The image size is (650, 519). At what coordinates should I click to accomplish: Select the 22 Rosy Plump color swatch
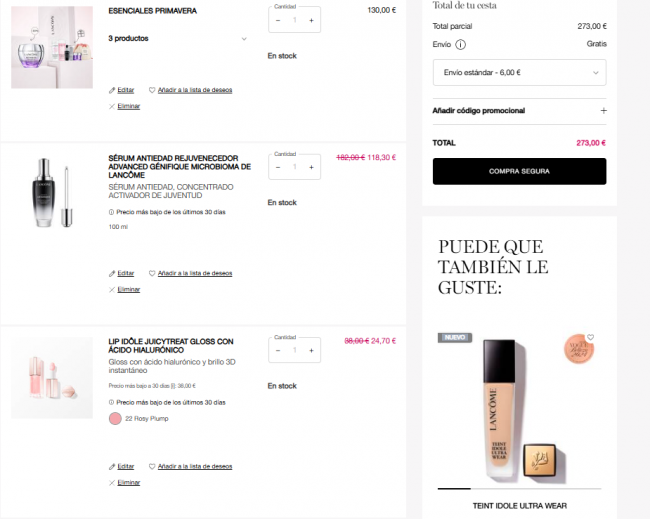click(115, 419)
